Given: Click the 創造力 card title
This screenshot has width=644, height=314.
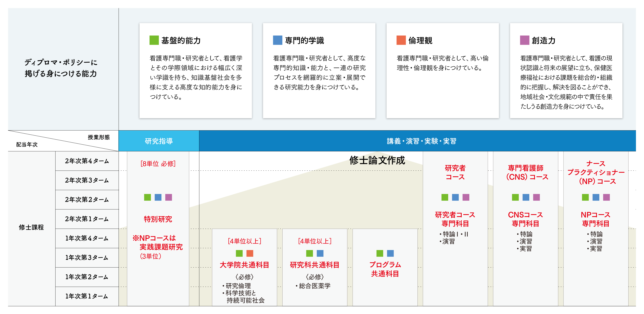Looking at the screenshot, I should [x=544, y=40].
